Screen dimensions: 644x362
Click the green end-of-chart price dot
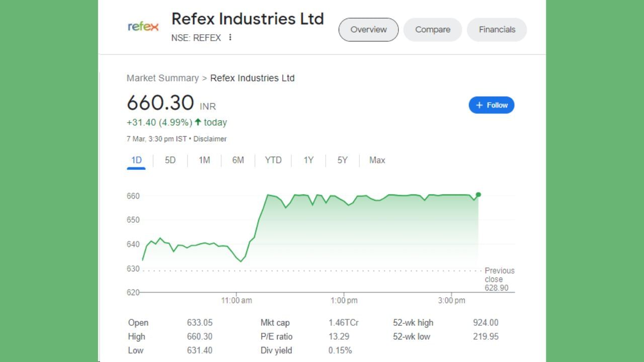(478, 195)
